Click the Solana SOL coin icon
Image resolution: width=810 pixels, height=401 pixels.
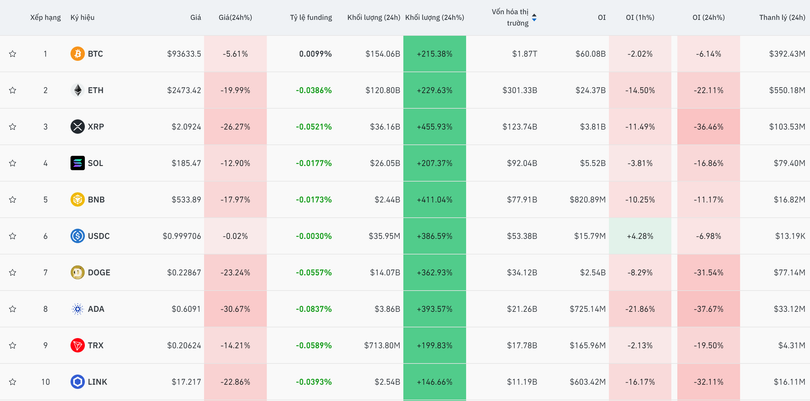[x=77, y=163]
